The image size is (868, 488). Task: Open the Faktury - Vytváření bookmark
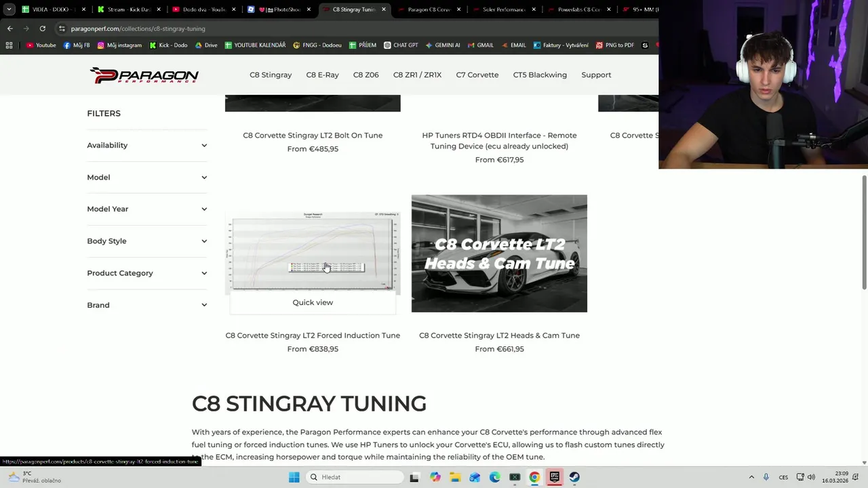pos(561,45)
